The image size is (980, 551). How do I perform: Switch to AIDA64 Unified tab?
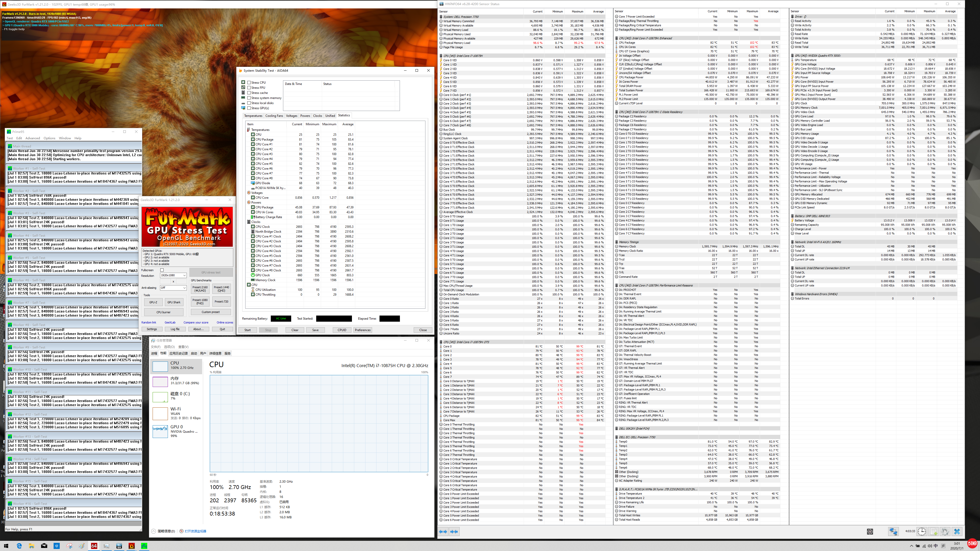[330, 116]
